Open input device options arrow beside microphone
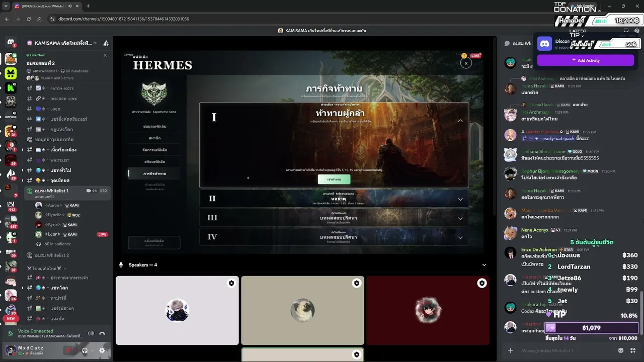The height and width of the screenshot is (362, 644). pyautogui.click(x=75, y=350)
